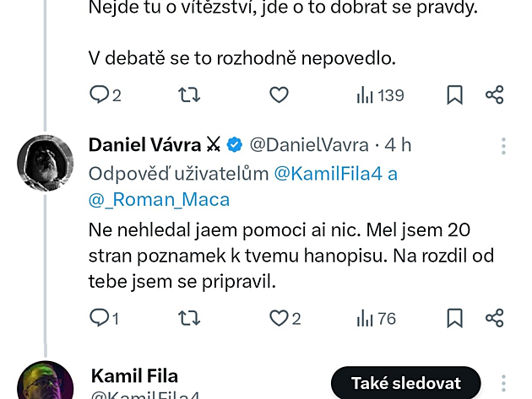Bookmark Daniel Vávra's post
This screenshot has height=399, width=532.
coord(454,317)
